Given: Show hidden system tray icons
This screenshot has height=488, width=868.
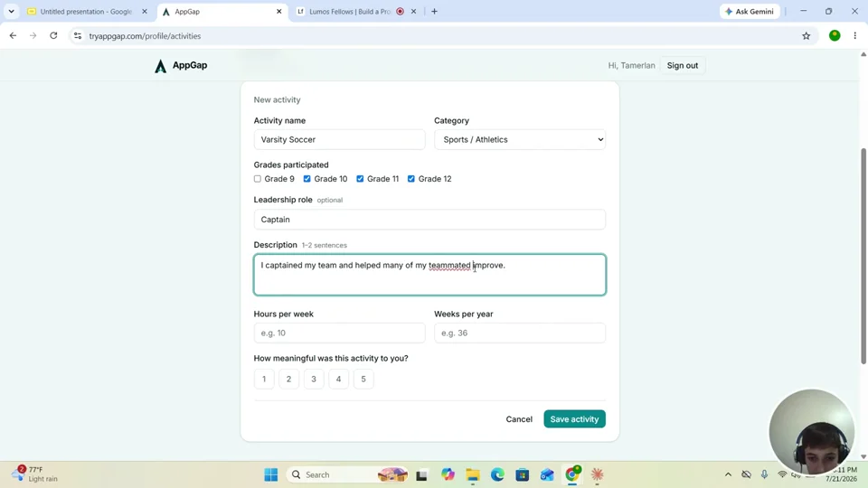Looking at the screenshot, I should (x=728, y=474).
